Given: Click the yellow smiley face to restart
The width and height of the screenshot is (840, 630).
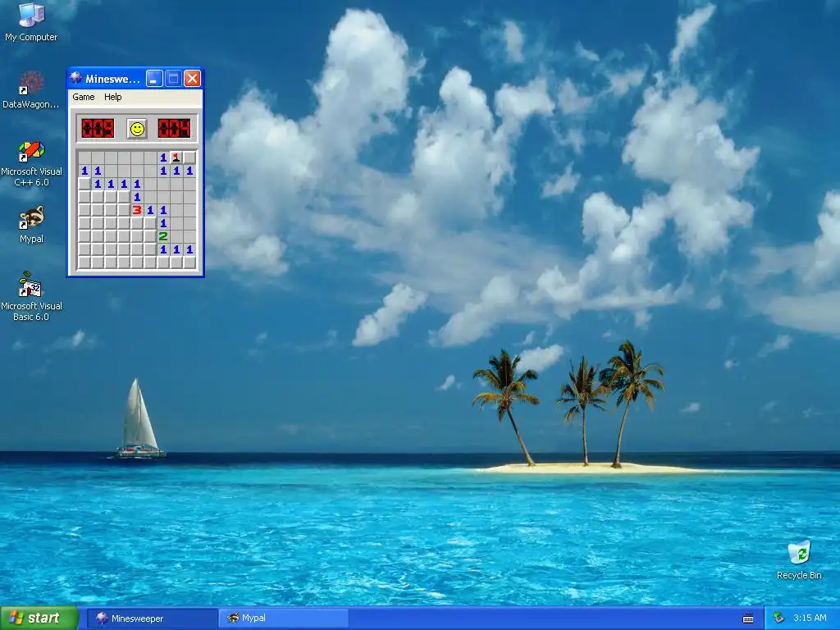Looking at the screenshot, I should pos(137,129).
